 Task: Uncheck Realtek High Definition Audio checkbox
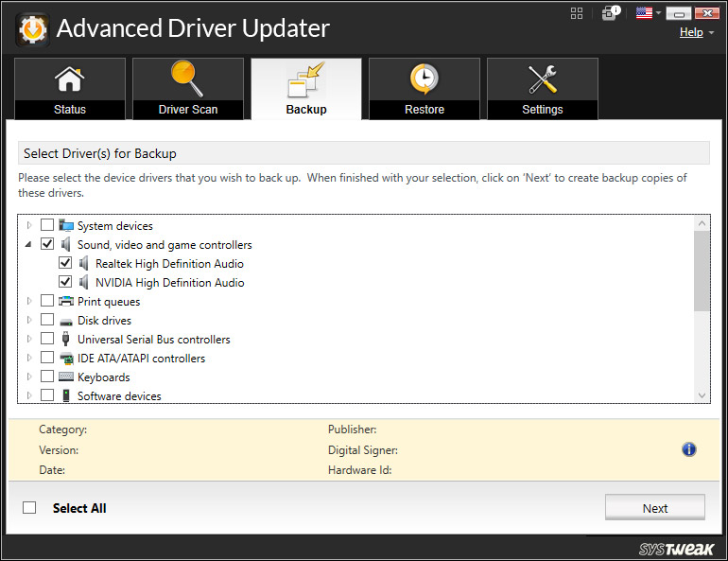65,263
